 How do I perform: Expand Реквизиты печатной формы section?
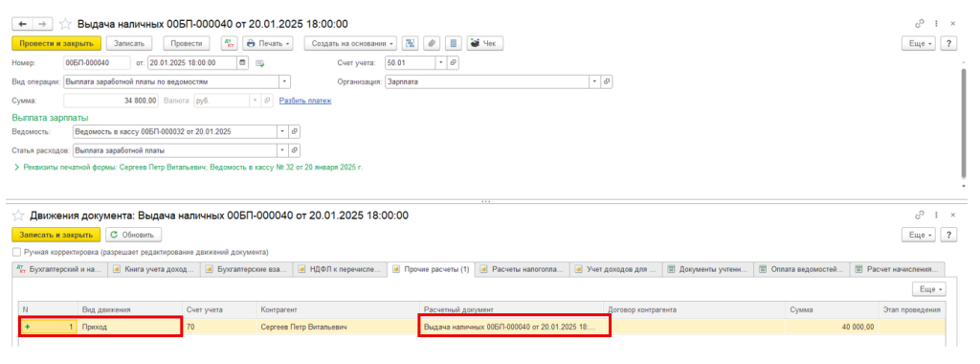click(16, 168)
